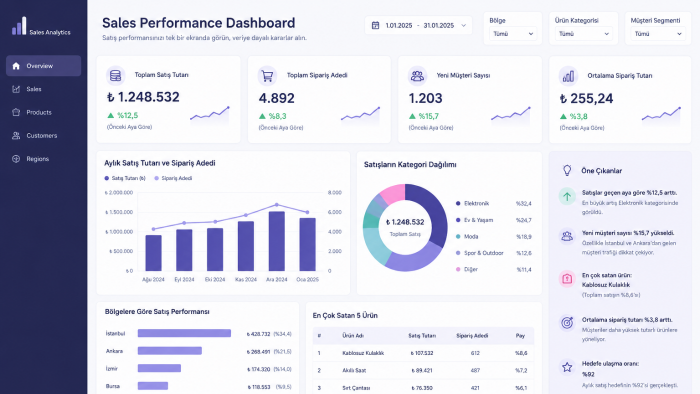Click the Sales chart icon in sidebar
Image resolution: width=700 pixels, height=394 pixels.
(x=16, y=89)
